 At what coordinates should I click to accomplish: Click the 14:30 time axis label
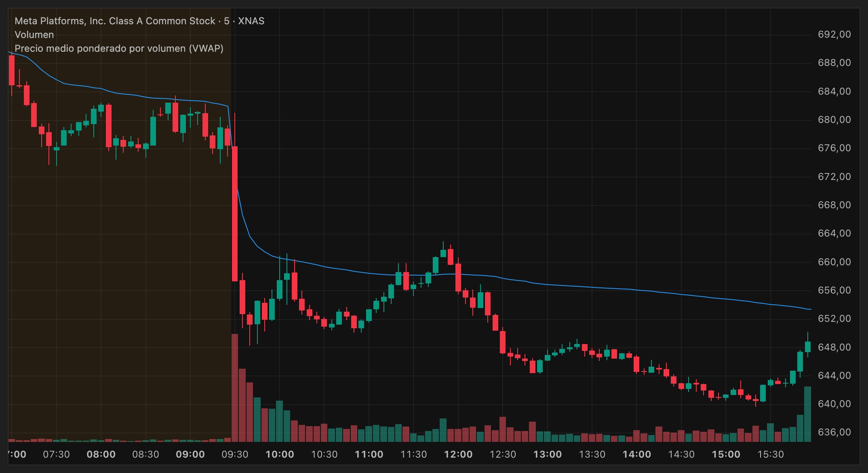pyautogui.click(x=682, y=454)
